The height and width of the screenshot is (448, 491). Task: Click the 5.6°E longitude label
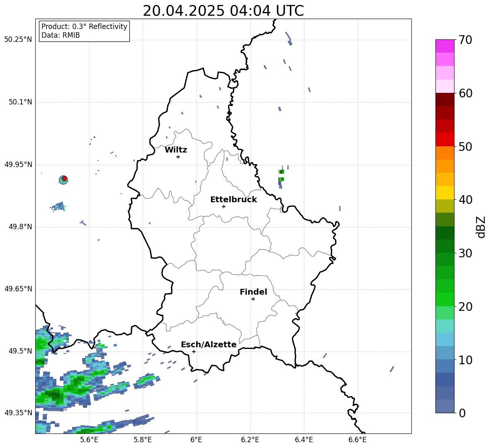coord(89,440)
